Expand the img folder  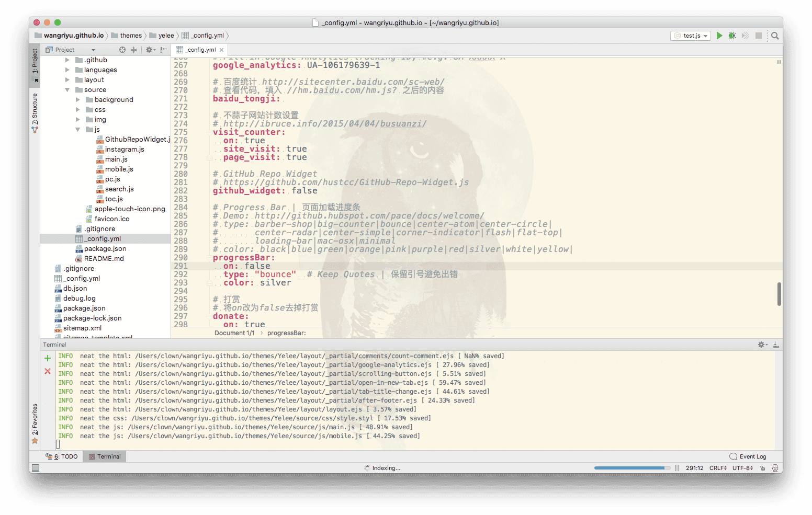[x=77, y=120]
